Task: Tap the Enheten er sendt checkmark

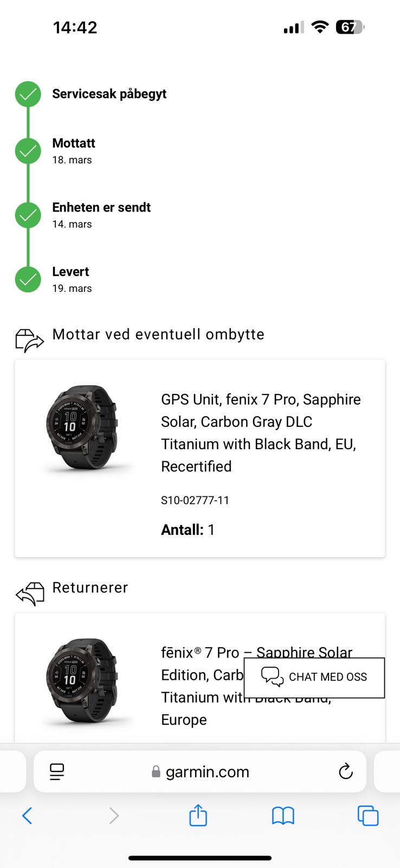Action: point(28,215)
